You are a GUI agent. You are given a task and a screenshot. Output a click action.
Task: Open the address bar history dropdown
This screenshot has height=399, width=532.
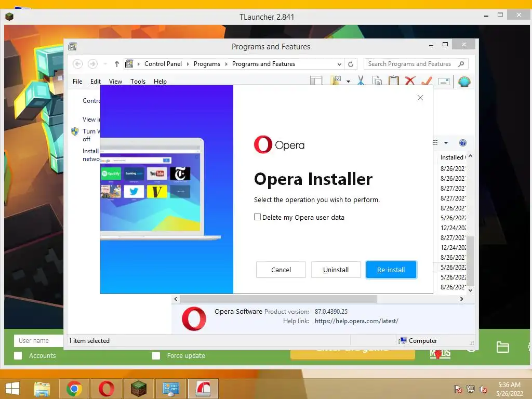339,64
